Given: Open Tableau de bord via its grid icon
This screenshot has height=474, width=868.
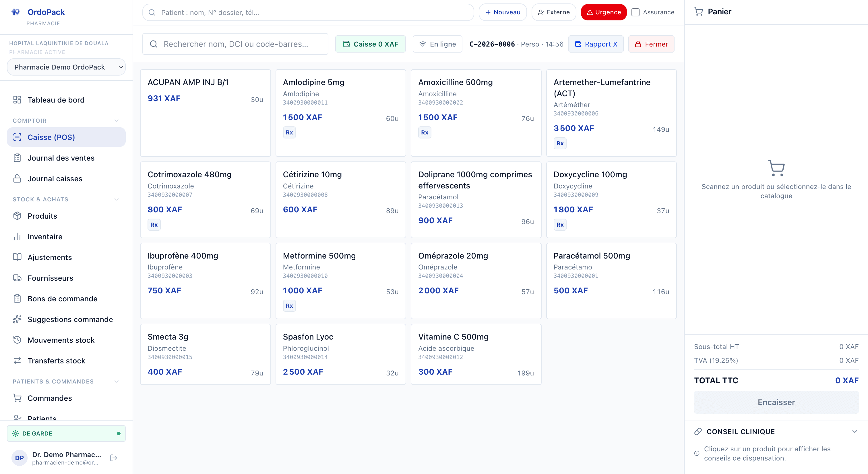Looking at the screenshot, I should pyautogui.click(x=17, y=100).
